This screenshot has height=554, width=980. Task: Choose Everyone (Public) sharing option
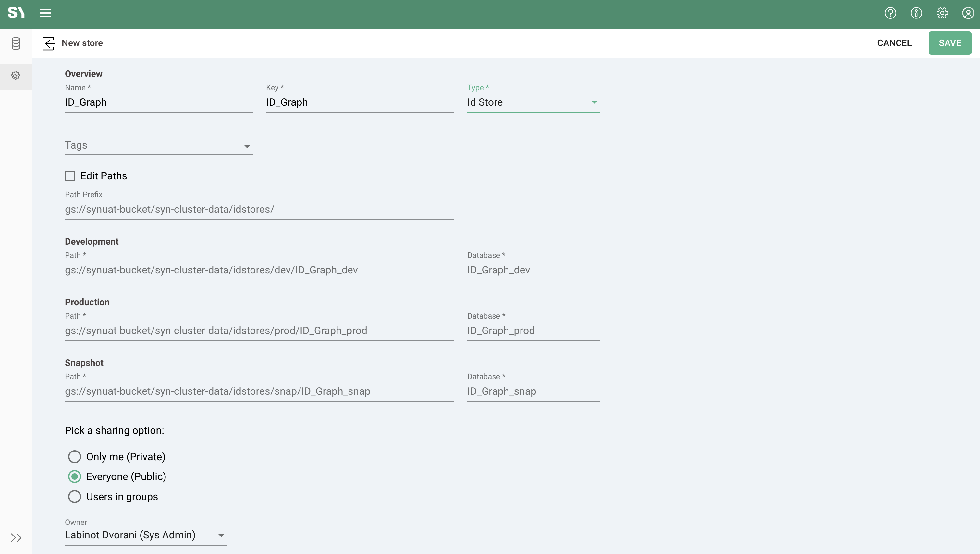point(75,476)
